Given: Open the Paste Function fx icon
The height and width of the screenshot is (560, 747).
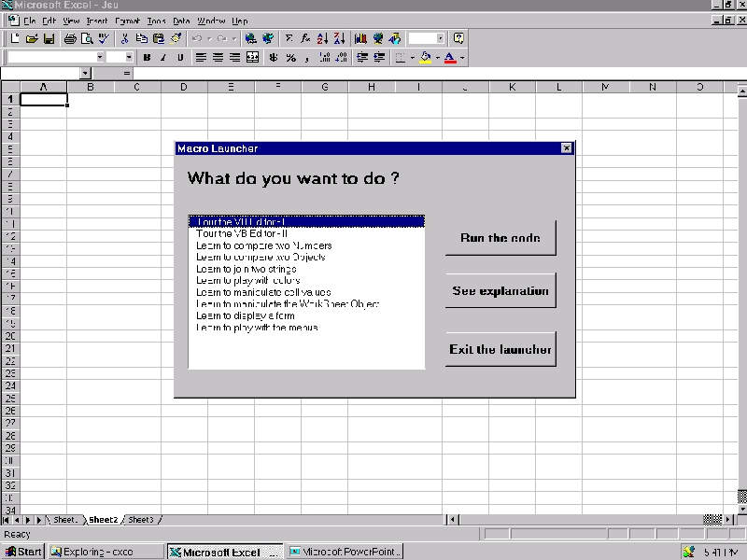Looking at the screenshot, I should coord(305,38).
